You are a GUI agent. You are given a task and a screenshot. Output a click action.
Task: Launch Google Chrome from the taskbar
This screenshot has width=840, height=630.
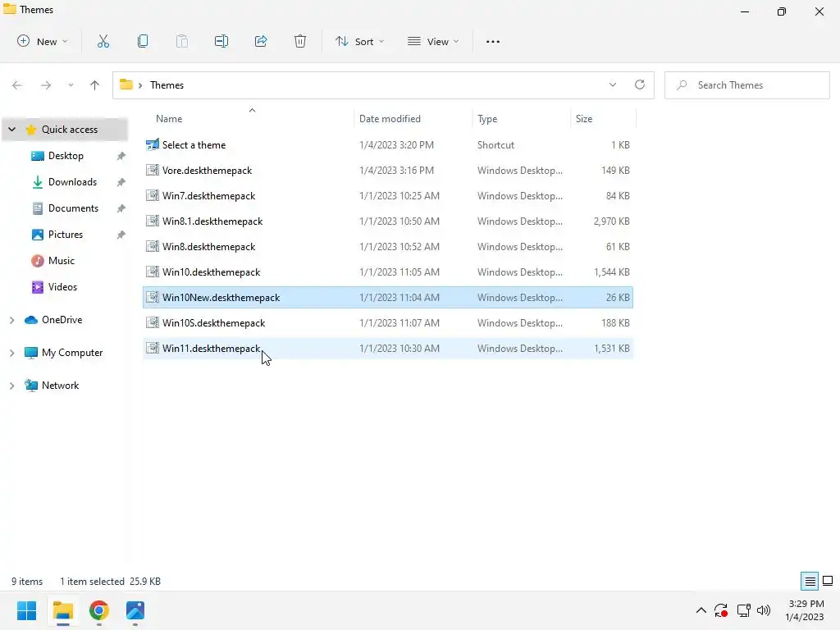click(x=99, y=610)
